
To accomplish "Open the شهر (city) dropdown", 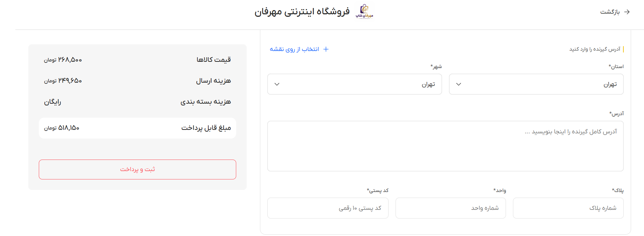I will pyautogui.click(x=354, y=84).
